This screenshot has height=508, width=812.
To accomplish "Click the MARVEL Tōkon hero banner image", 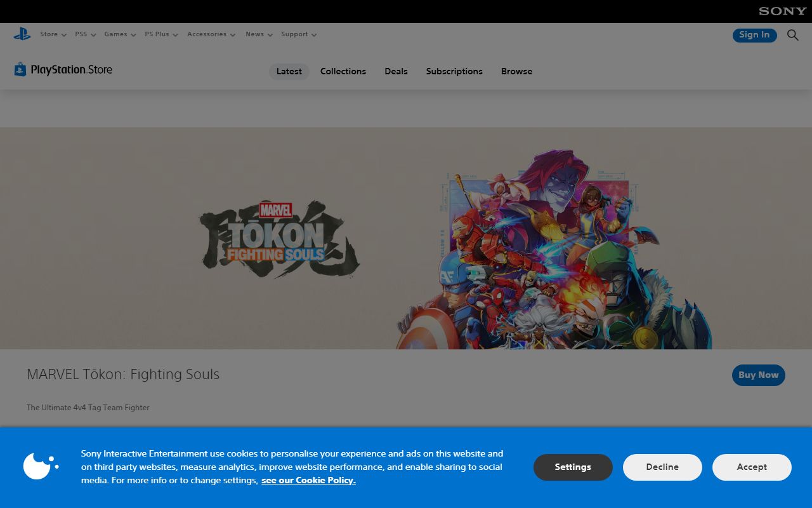I will click(x=406, y=238).
